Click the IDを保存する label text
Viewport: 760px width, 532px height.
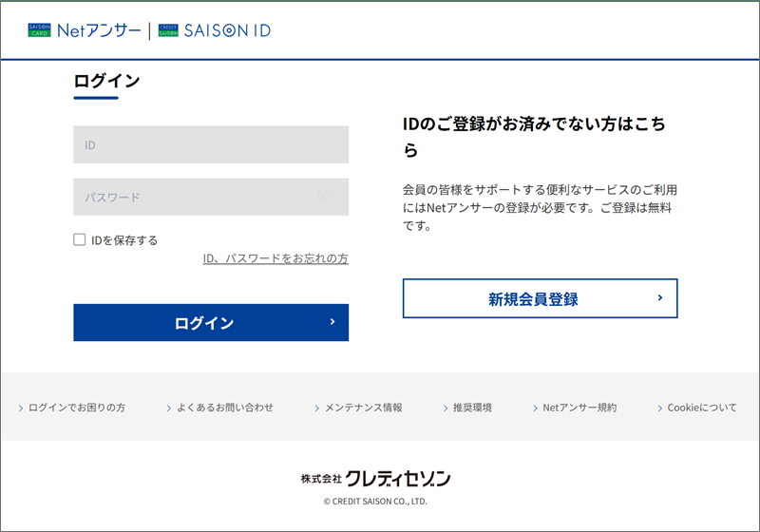[124, 240]
